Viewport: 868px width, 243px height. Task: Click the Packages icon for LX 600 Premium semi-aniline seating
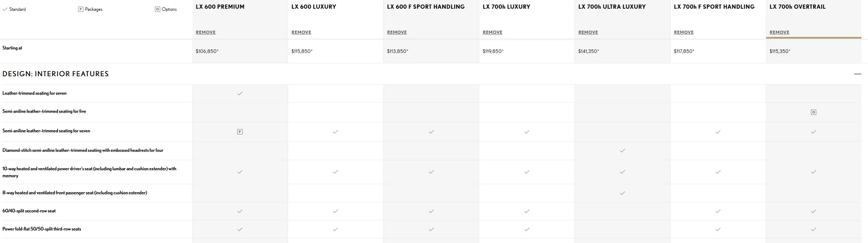[239, 132]
